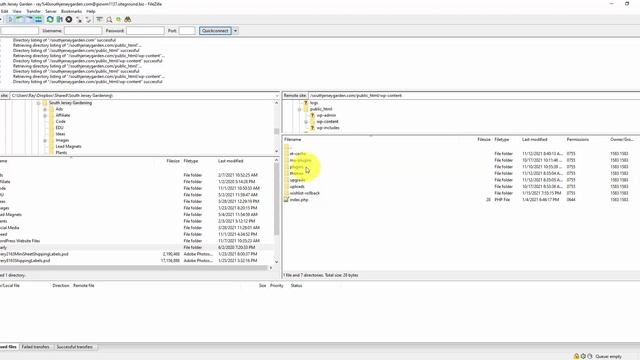Select the Code folder in local tree
This screenshot has height=360, width=640.
(60, 122)
